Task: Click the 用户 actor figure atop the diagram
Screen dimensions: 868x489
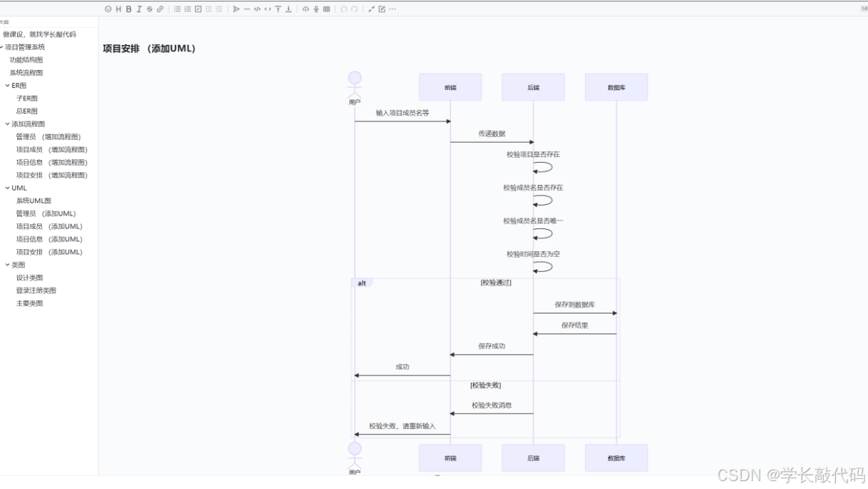Action: click(354, 89)
